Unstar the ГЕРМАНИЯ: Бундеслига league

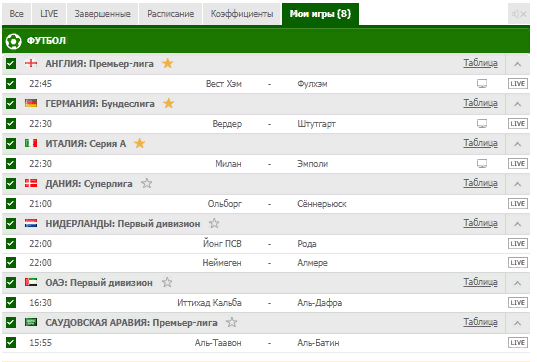click(168, 103)
